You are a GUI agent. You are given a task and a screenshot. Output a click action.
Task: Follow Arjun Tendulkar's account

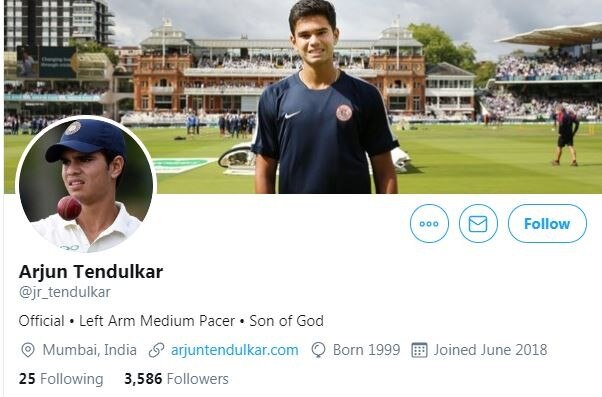(x=547, y=223)
